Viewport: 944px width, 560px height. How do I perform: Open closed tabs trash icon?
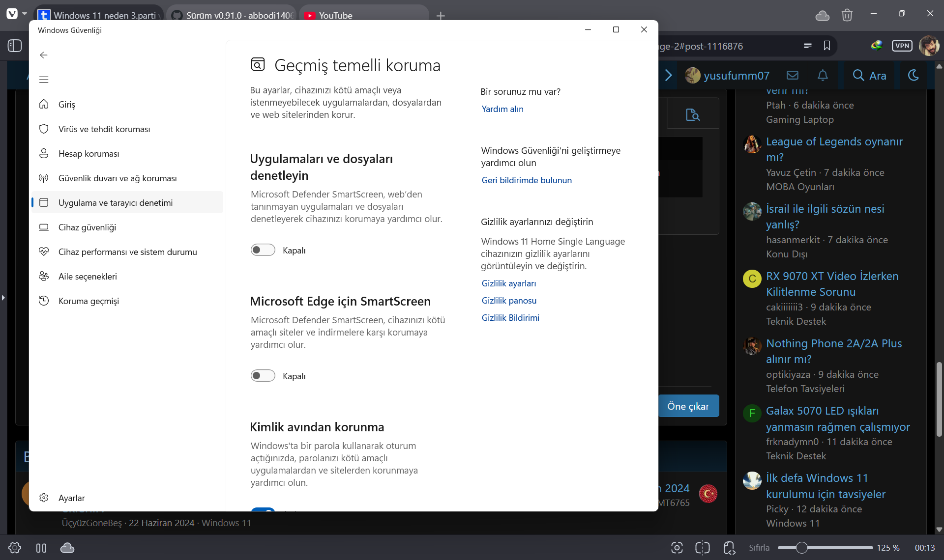pyautogui.click(x=847, y=15)
